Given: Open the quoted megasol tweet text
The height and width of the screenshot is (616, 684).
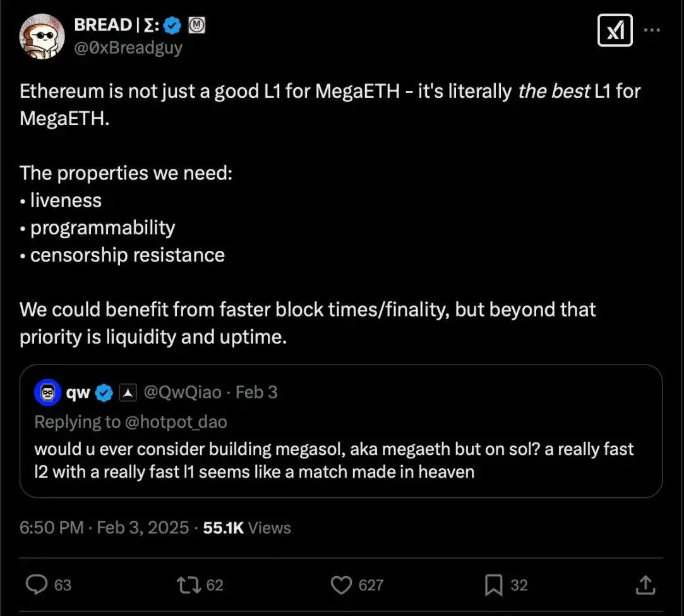Looking at the screenshot, I should pos(333,460).
